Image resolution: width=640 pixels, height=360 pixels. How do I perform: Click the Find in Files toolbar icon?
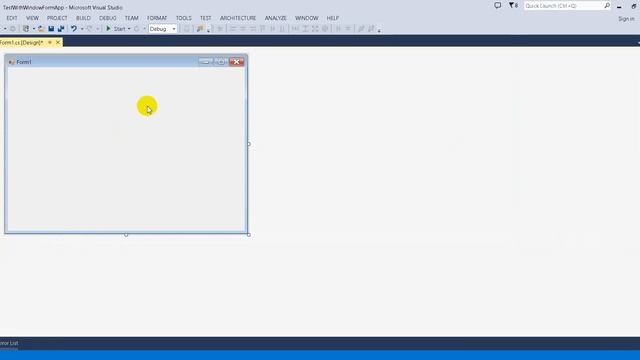200,29
